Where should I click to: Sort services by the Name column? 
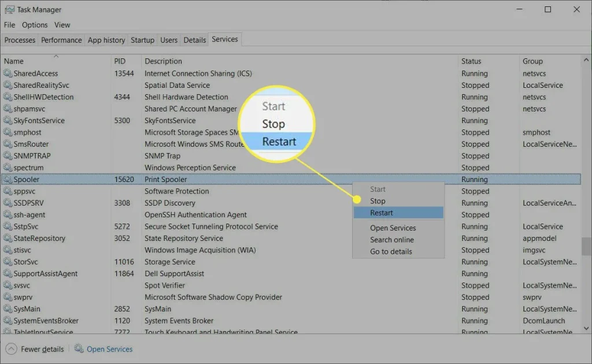click(56, 61)
